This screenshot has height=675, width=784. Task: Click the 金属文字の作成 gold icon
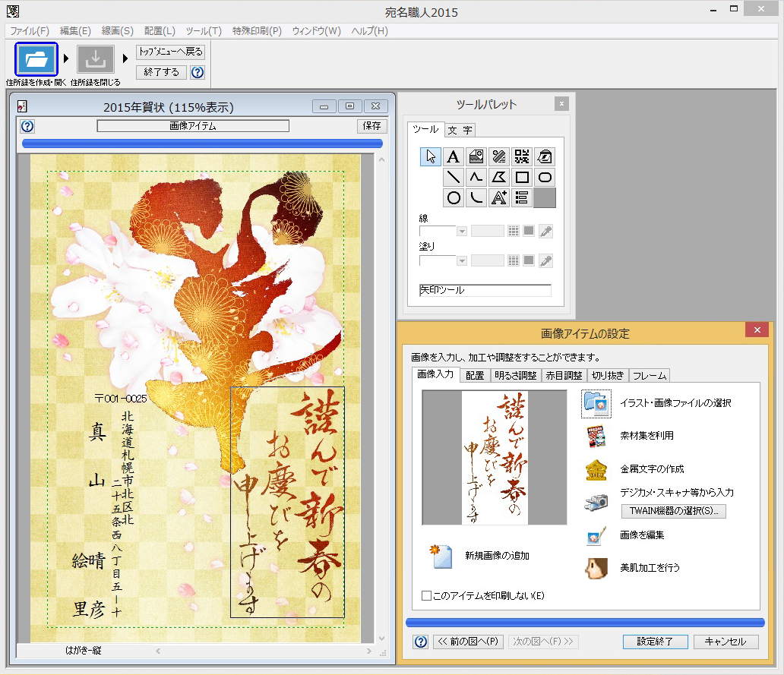click(x=596, y=471)
